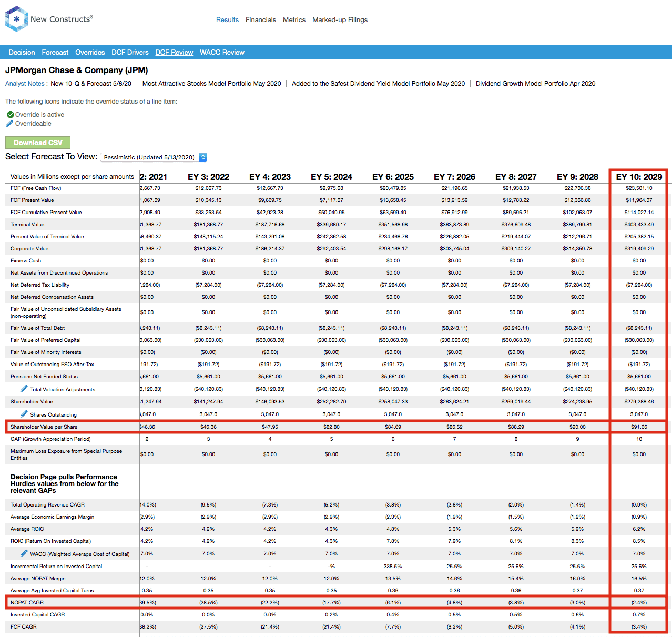Screen dimensions: 672x637
Task: Click NOPAT CAGR value (2.4%)
Action: click(639, 603)
